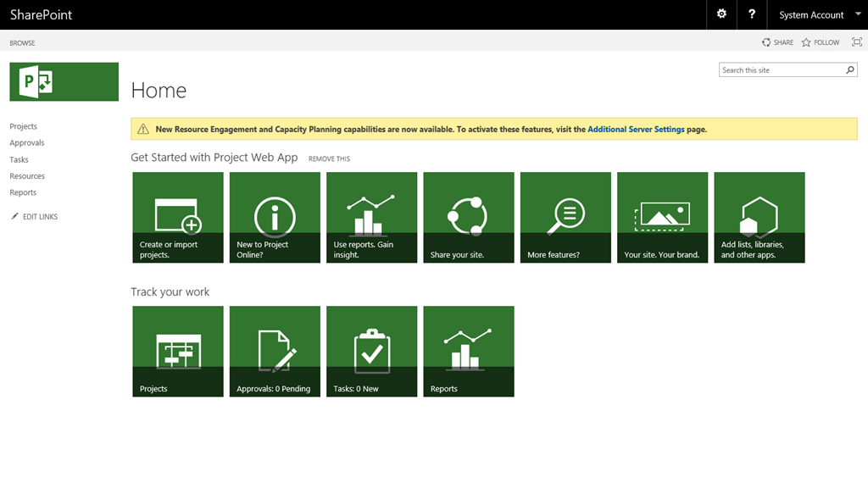Open Your site, Your brand tile
Viewport: 868px width, 483px height.
662,217
